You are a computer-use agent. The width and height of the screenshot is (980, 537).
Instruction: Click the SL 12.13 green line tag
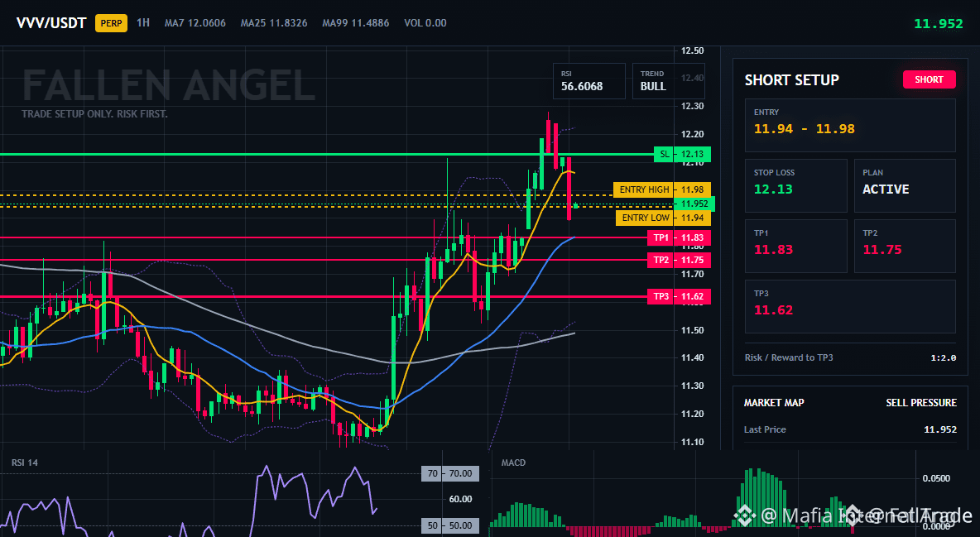[682, 154]
